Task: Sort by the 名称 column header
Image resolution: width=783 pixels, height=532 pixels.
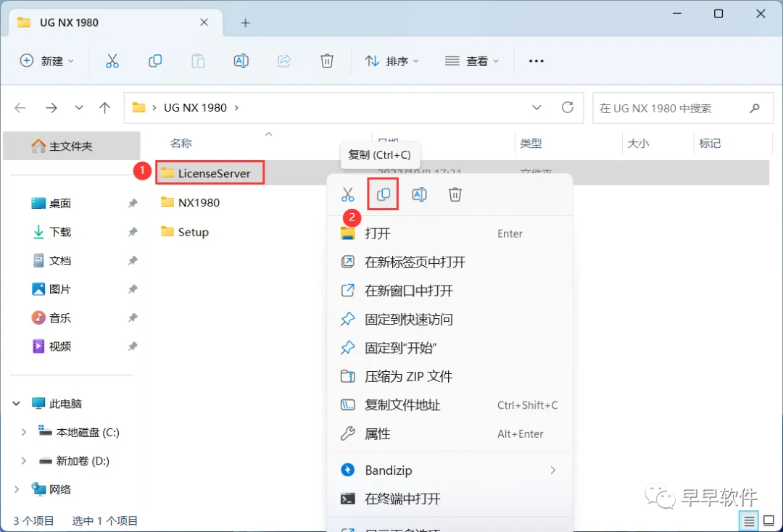Action: (181, 144)
